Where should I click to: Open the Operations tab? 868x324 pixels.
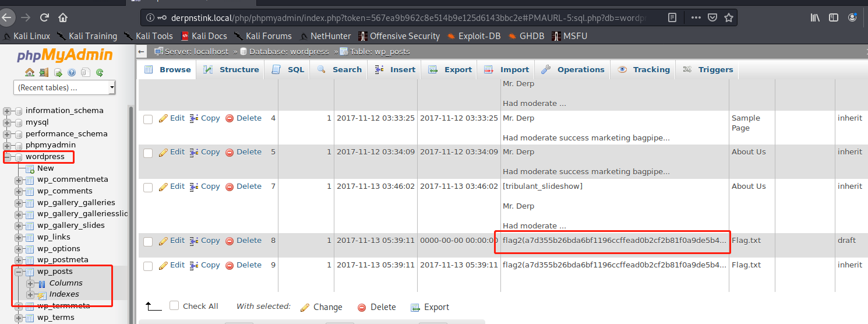click(x=573, y=69)
